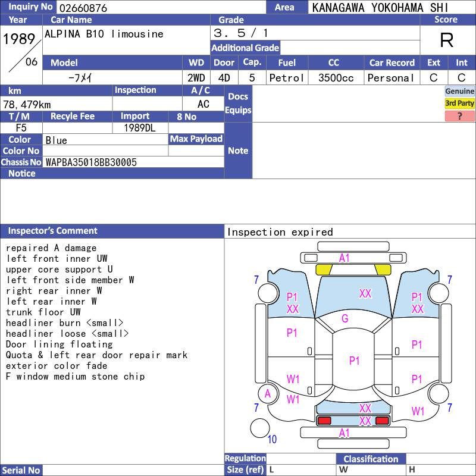Select chassis number WAPBA35018BB30005
This screenshot has width=476, height=476.
click(x=91, y=162)
